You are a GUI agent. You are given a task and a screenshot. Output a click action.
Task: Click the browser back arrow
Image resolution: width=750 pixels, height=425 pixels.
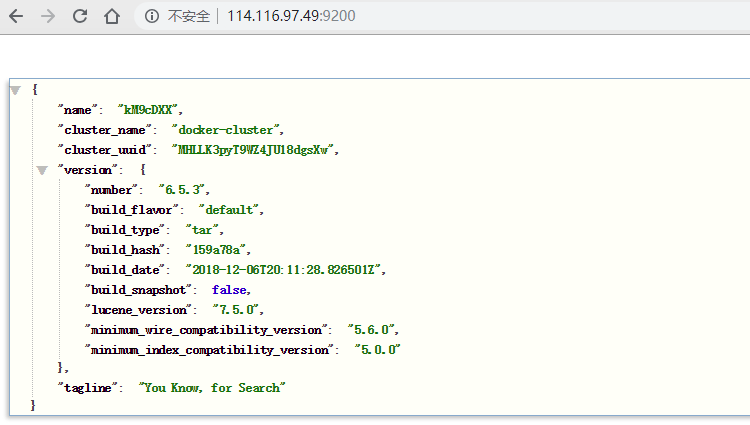click(x=19, y=16)
